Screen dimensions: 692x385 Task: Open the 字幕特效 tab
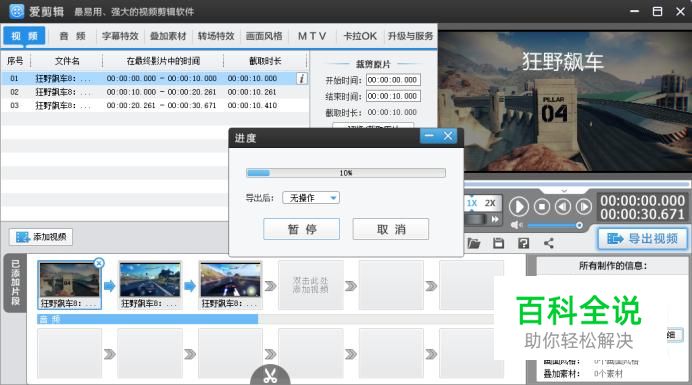tap(120, 36)
